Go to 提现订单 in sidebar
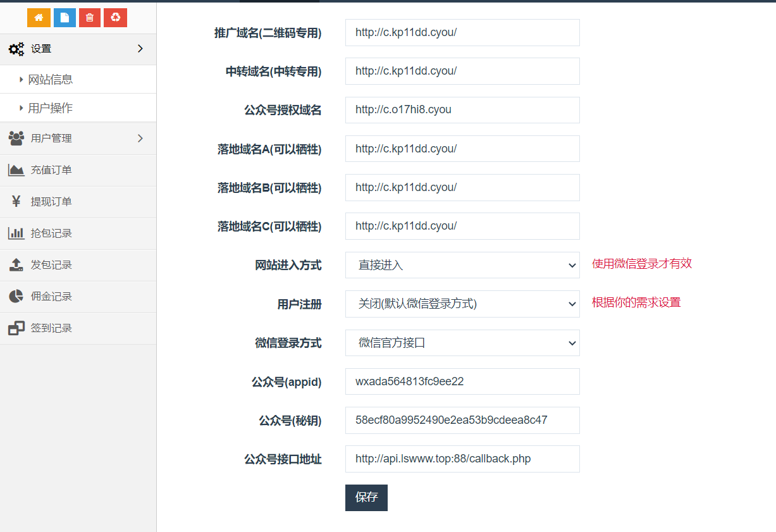The image size is (776, 532). click(78, 202)
